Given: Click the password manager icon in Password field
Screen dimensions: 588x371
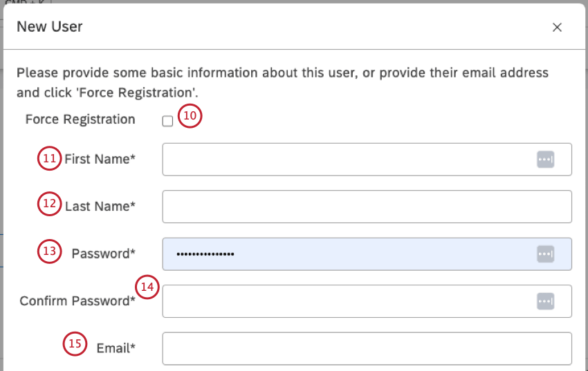Looking at the screenshot, I should [546, 254].
